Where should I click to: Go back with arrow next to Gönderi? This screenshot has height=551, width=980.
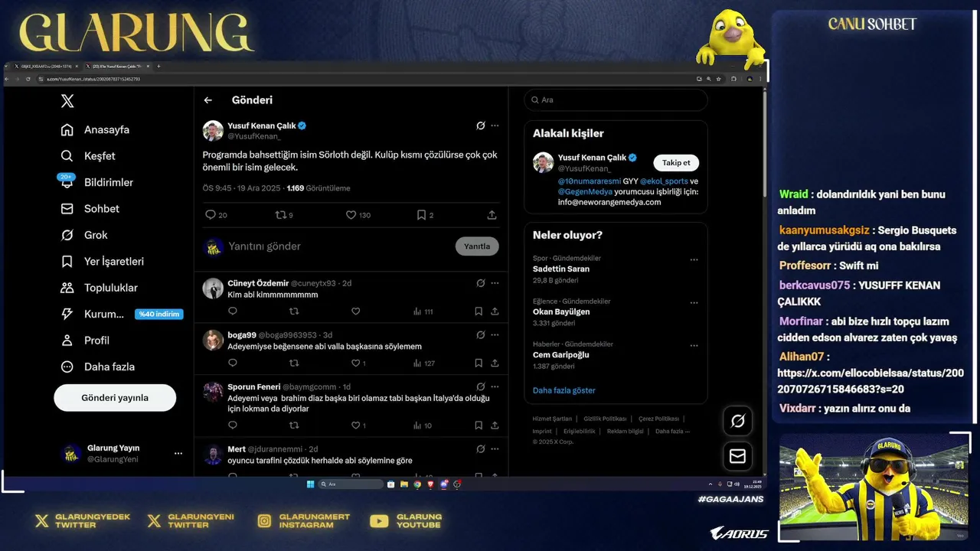(208, 100)
